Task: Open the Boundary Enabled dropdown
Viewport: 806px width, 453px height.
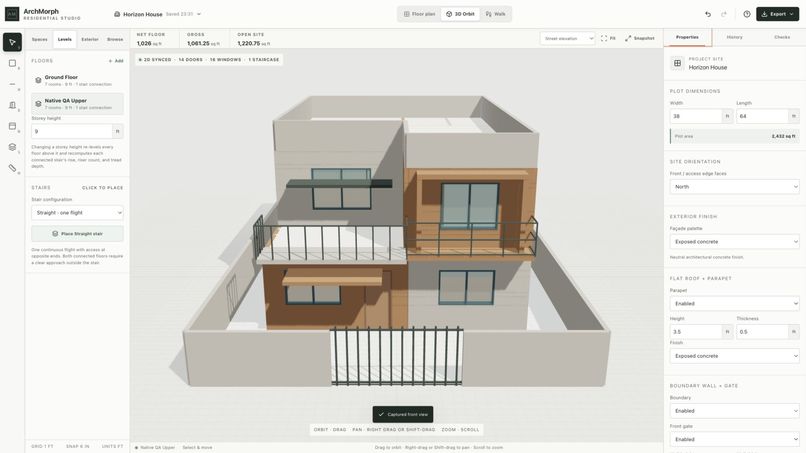Action: click(x=735, y=411)
